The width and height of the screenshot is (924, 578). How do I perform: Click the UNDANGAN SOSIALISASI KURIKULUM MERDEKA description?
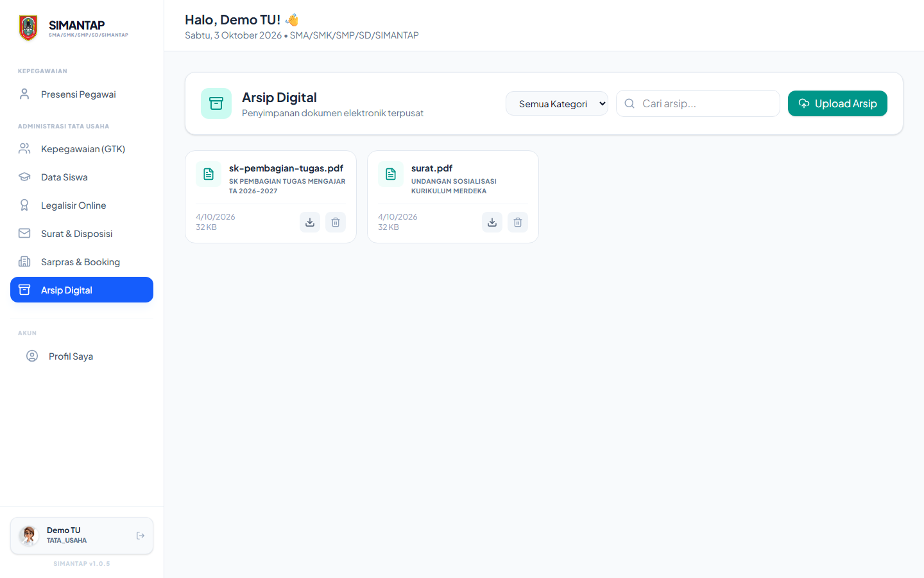(454, 186)
